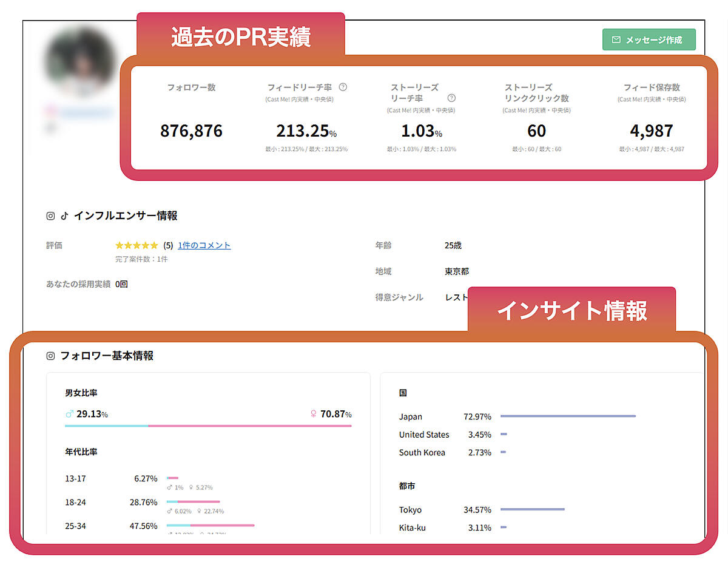The image size is (728, 567).
Task: Click TikTok icon next to インフルエンサー情報
Action: pos(64,216)
